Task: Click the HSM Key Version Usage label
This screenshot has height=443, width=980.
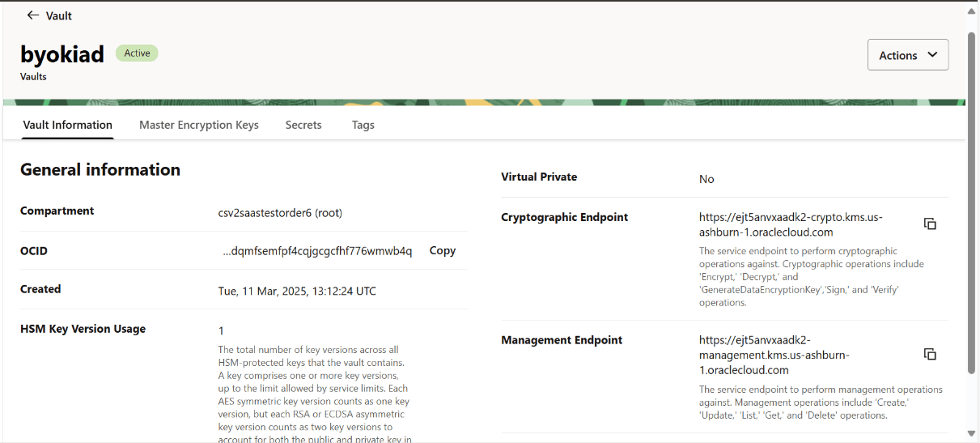Action: [83, 329]
